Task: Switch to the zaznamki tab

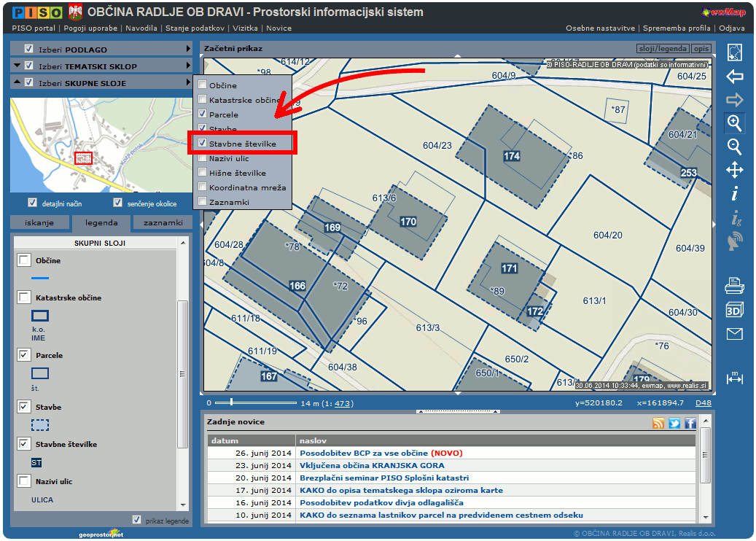Action: [x=163, y=223]
